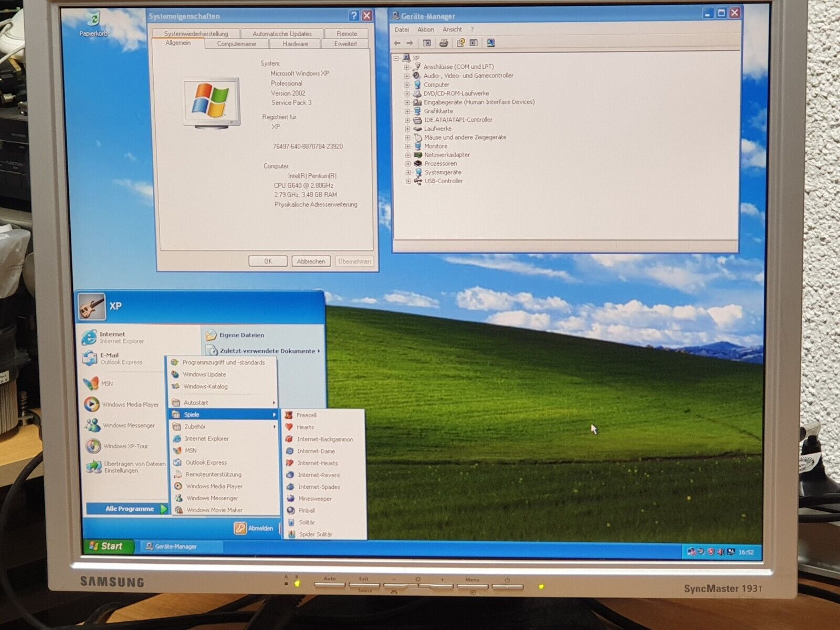Launch Pinball from the Spiele submenu
Image resolution: width=840 pixels, height=630 pixels.
point(307,510)
